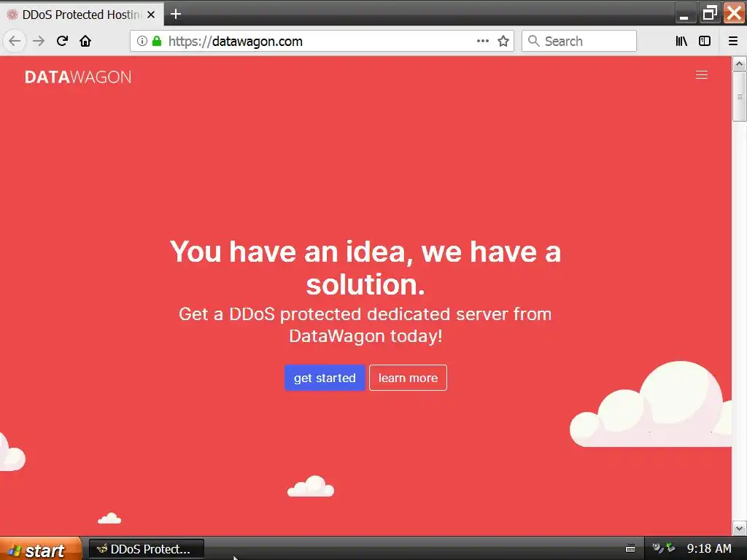Click the magnifier icon in the Search box
The height and width of the screenshot is (560, 747).
pos(533,41)
